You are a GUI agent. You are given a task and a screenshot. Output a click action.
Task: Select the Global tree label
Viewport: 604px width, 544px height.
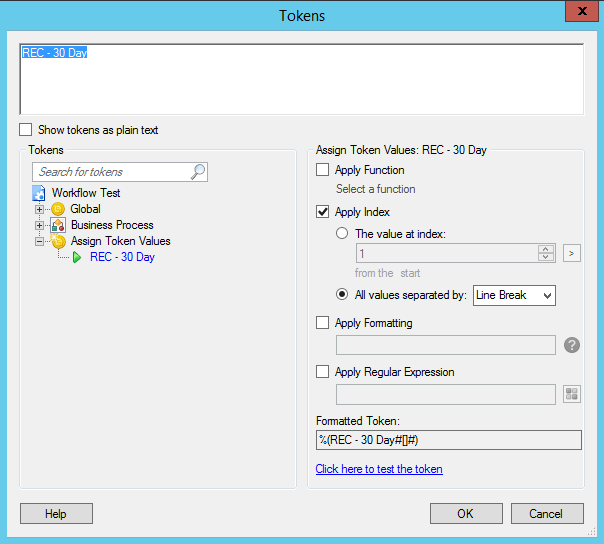point(85,209)
